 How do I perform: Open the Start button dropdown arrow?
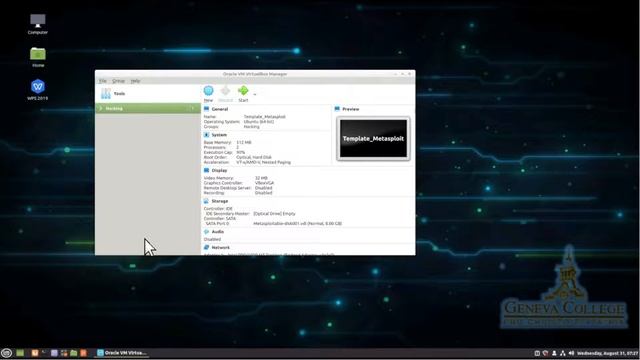(255, 94)
